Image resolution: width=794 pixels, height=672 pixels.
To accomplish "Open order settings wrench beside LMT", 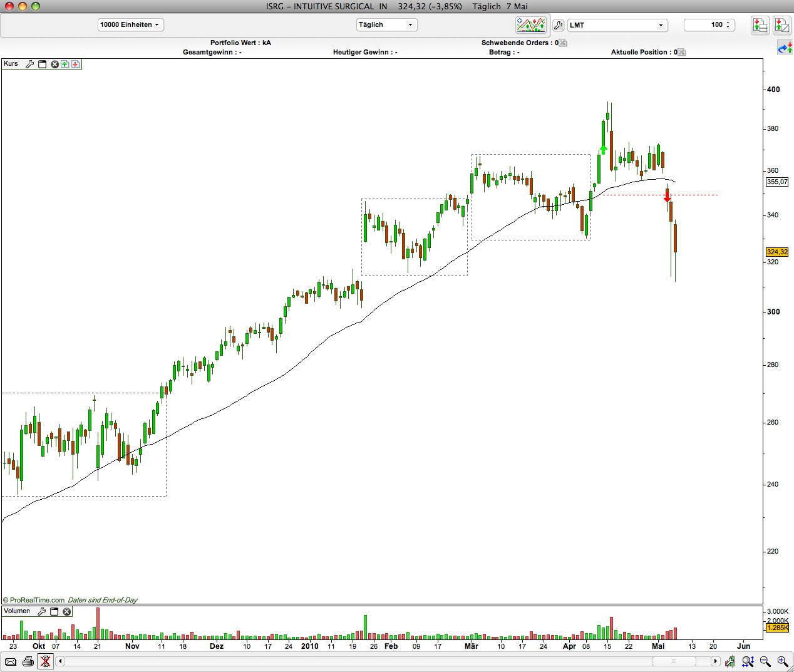I will click(558, 25).
